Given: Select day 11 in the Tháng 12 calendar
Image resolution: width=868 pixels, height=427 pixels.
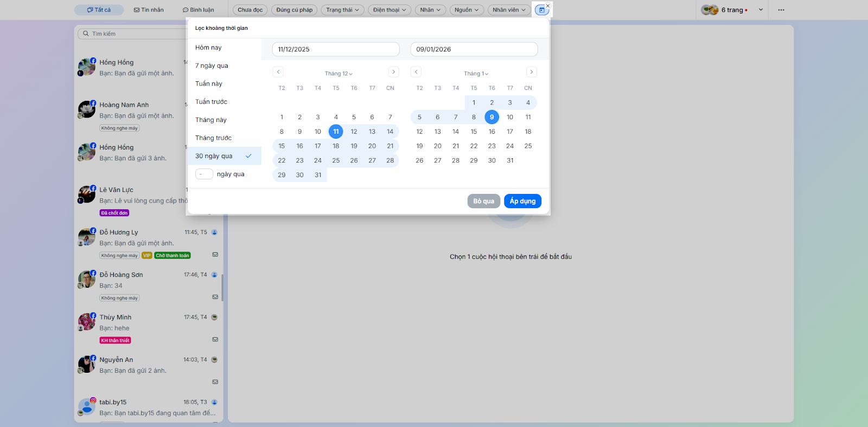Looking at the screenshot, I should coord(336,131).
